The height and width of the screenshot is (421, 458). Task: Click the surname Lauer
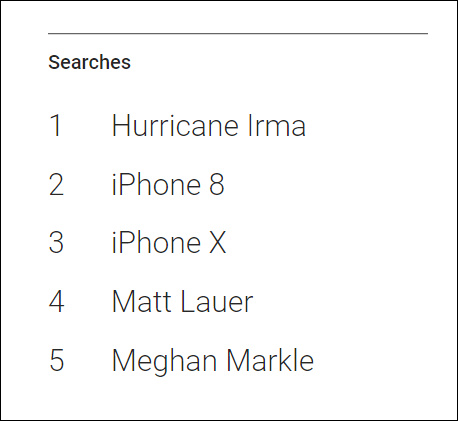[216, 301]
